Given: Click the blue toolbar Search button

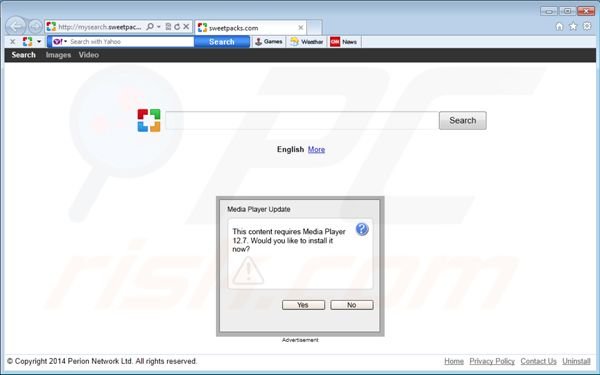Looking at the screenshot, I should click(x=222, y=41).
